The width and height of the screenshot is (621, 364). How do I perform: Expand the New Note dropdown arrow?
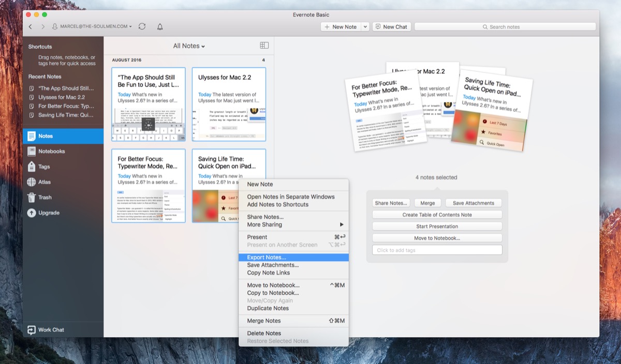(x=365, y=27)
